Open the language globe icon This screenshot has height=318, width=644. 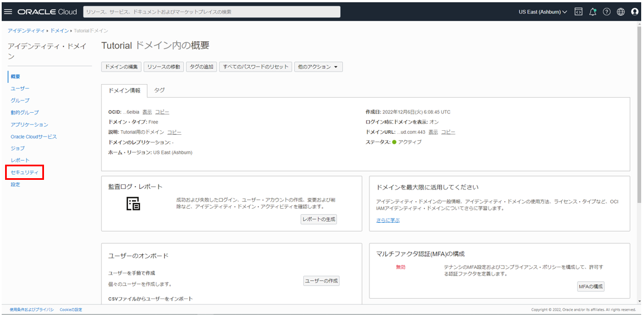pyautogui.click(x=621, y=12)
